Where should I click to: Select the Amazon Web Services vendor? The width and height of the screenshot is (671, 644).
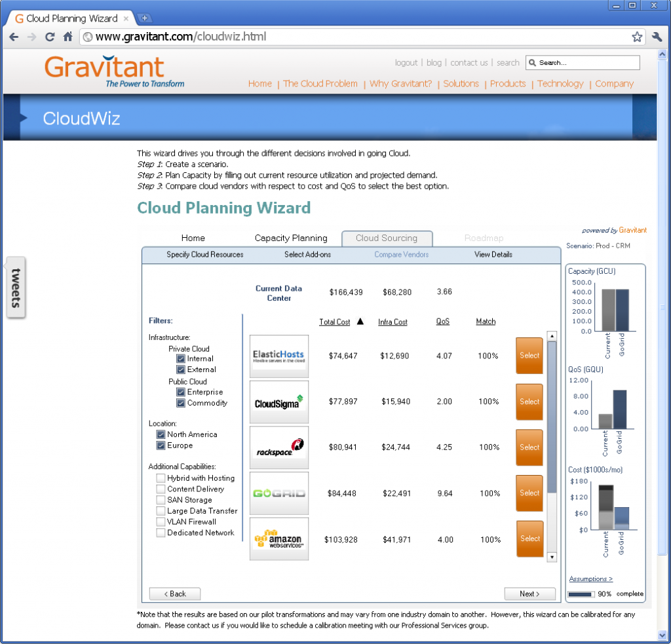pos(529,539)
